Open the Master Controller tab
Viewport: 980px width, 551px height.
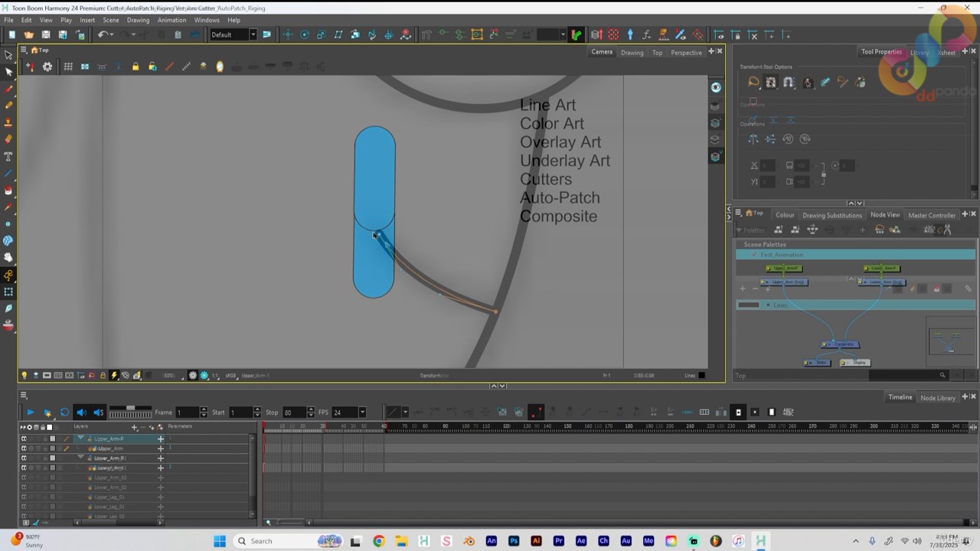click(932, 215)
